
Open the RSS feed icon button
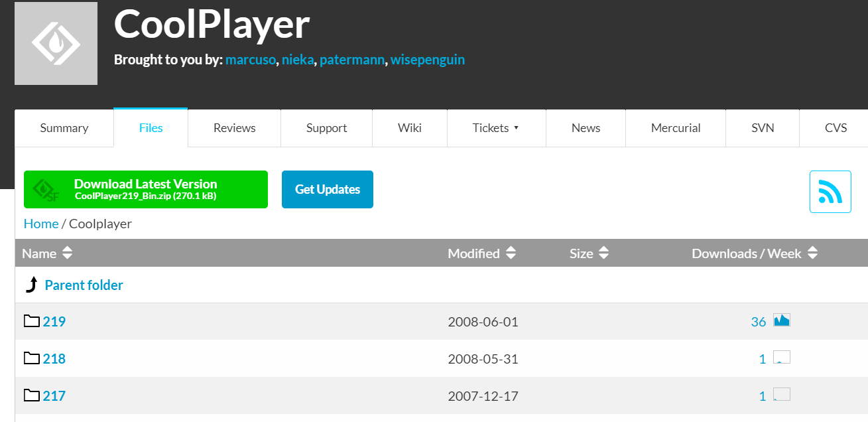point(830,192)
